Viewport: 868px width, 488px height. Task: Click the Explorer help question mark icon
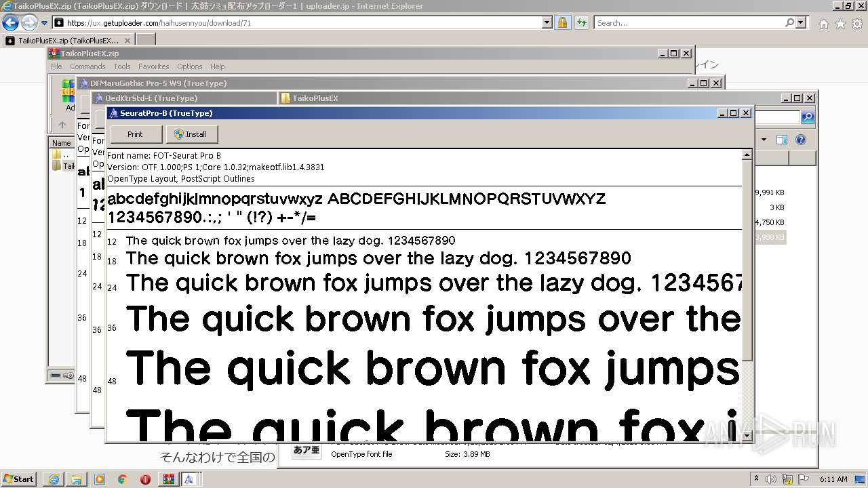coord(801,140)
